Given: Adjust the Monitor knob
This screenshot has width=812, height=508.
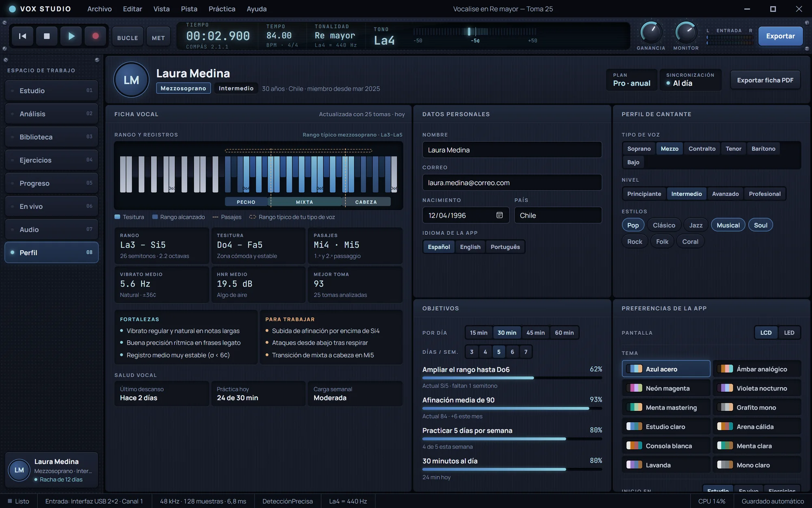Looking at the screenshot, I should click(x=686, y=33).
